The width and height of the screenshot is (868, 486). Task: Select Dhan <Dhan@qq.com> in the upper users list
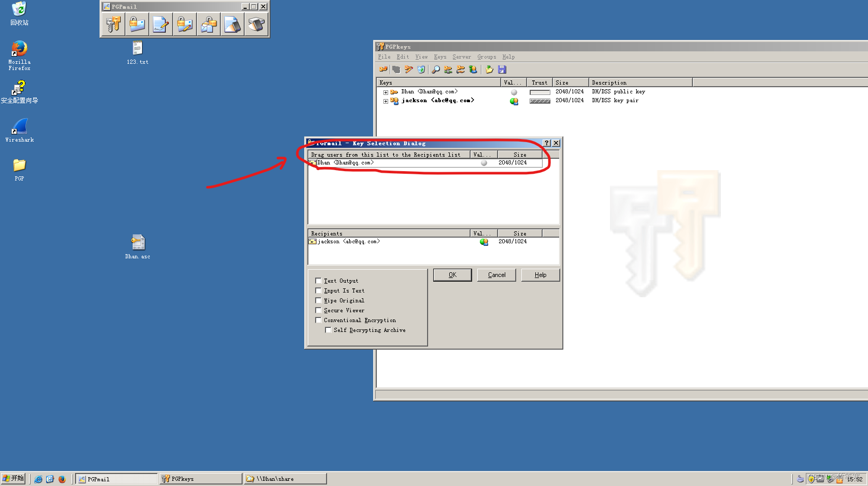pyautogui.click(x=425, y=163)
